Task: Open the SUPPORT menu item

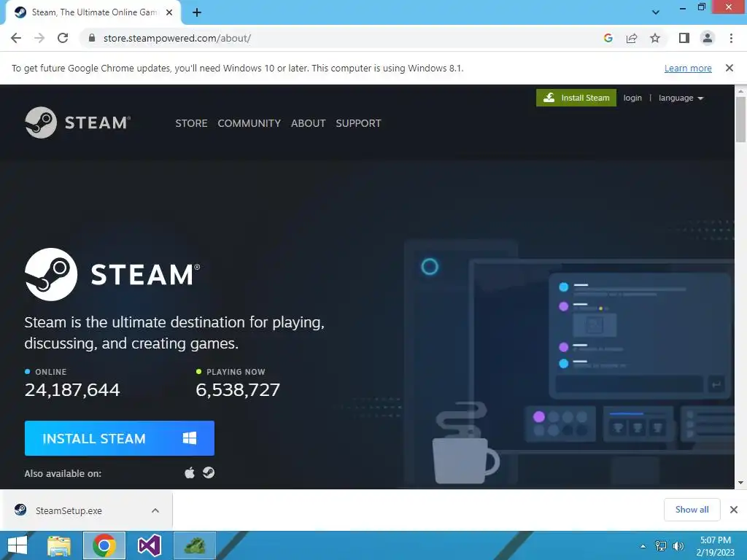Action: (x=358, y=123)
